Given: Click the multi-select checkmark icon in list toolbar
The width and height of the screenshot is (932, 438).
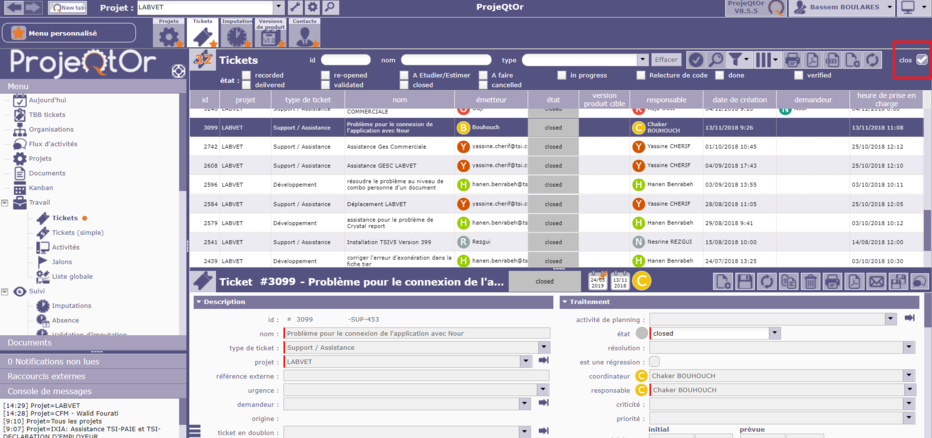Looking at the screenshot, I should point(697,60).
